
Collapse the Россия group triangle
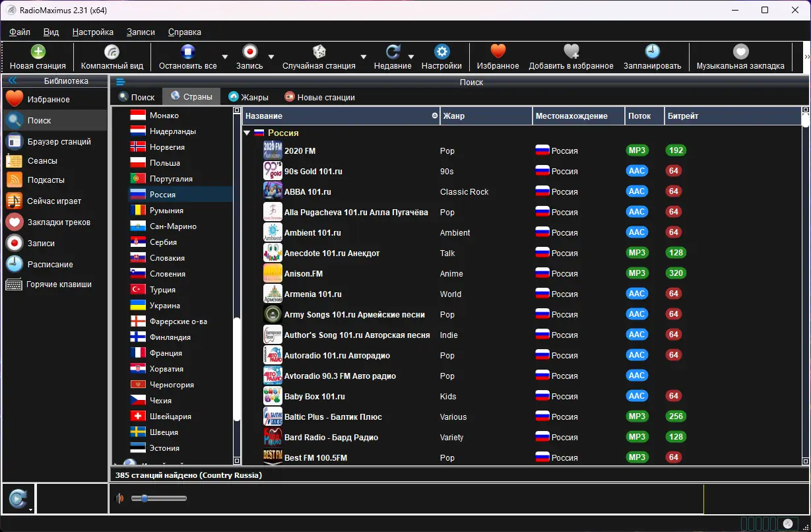click(x=247, y=133)
